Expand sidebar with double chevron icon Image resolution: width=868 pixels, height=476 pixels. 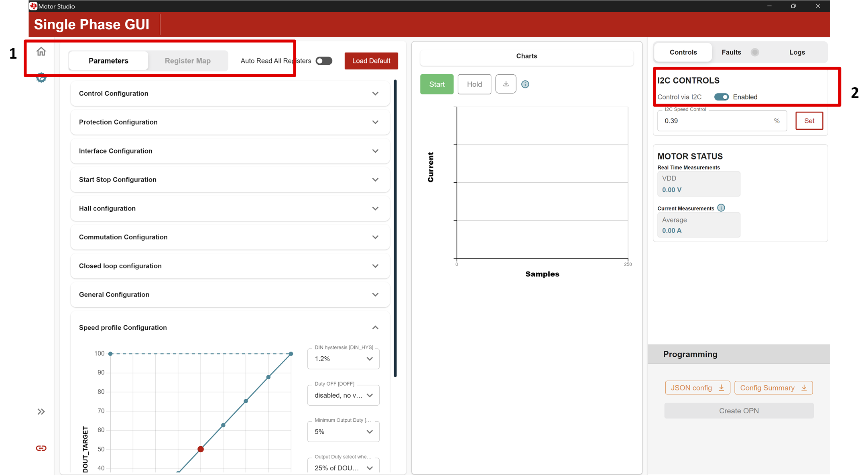pyautogui.click(x=41, y=411)
